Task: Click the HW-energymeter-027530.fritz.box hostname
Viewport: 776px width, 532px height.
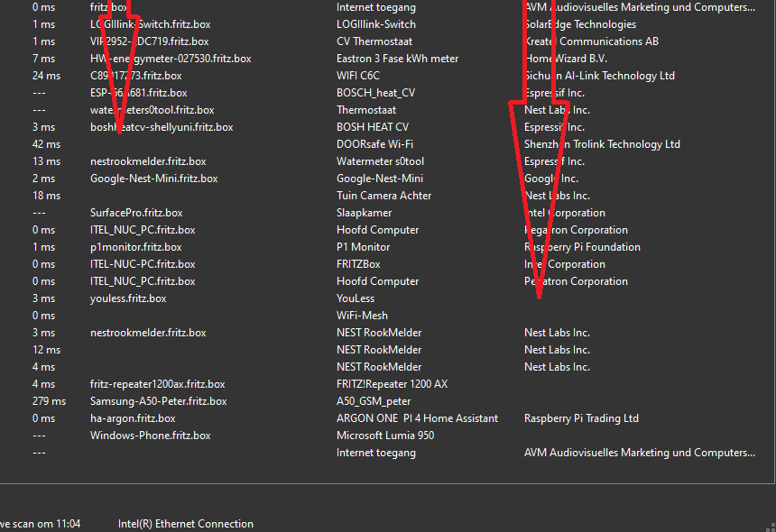Action: click(x=171, y=59)
